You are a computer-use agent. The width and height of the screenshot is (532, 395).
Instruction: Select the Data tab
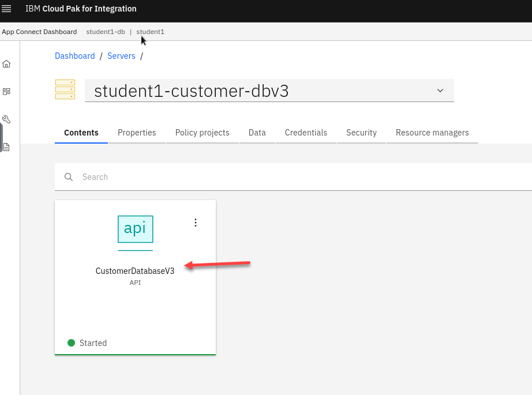click(x=257, y=133)
